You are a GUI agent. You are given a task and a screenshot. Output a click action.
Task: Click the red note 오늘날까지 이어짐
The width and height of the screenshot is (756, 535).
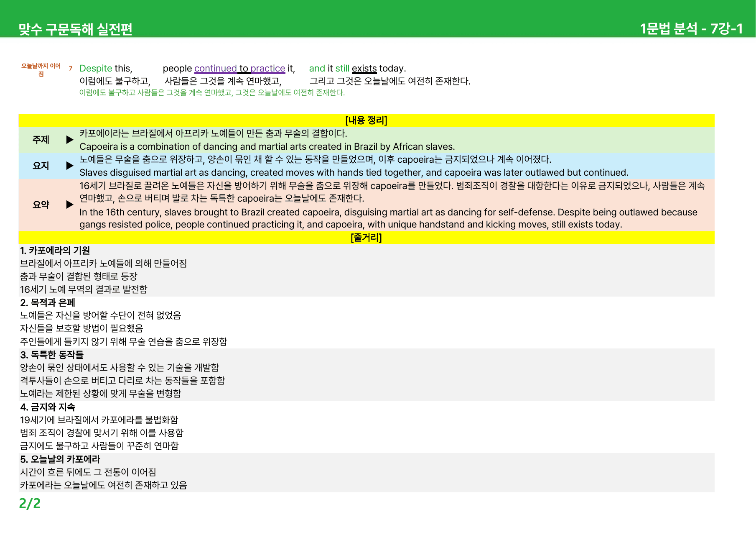point(41,70)
